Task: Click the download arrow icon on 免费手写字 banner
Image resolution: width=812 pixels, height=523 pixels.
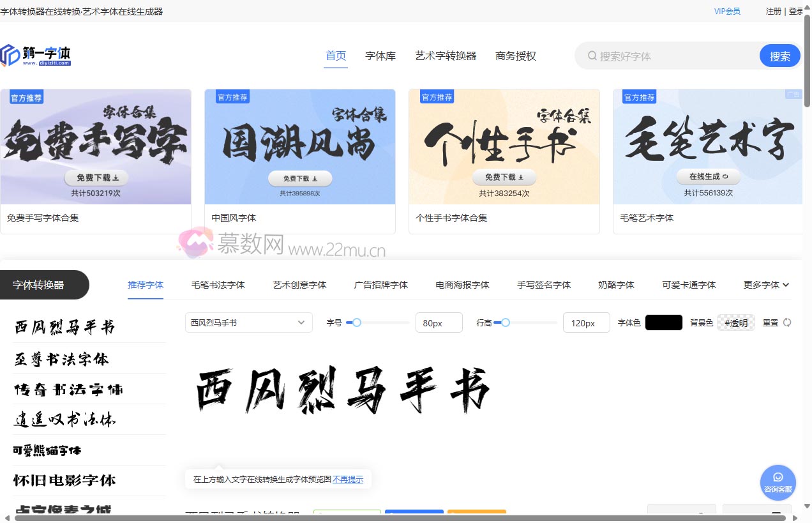Action: 115,178
